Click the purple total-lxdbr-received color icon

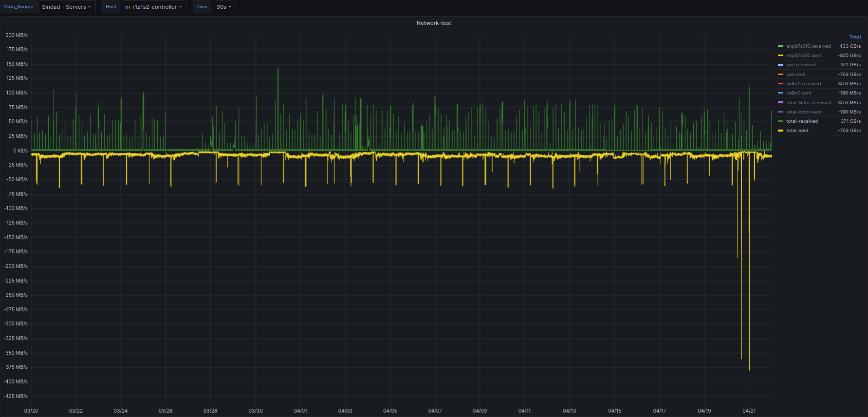[780, 103]
